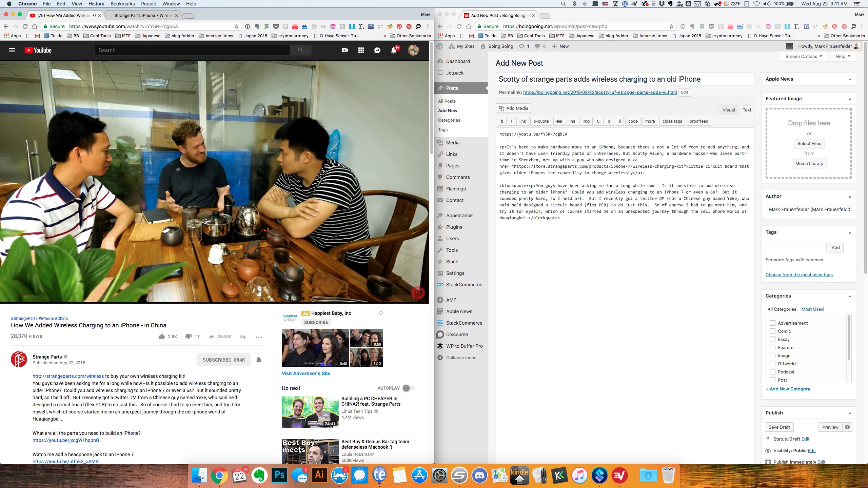
Task: Mute the YouTube tab via speaker icon
Action: click(x=94, y=15)
